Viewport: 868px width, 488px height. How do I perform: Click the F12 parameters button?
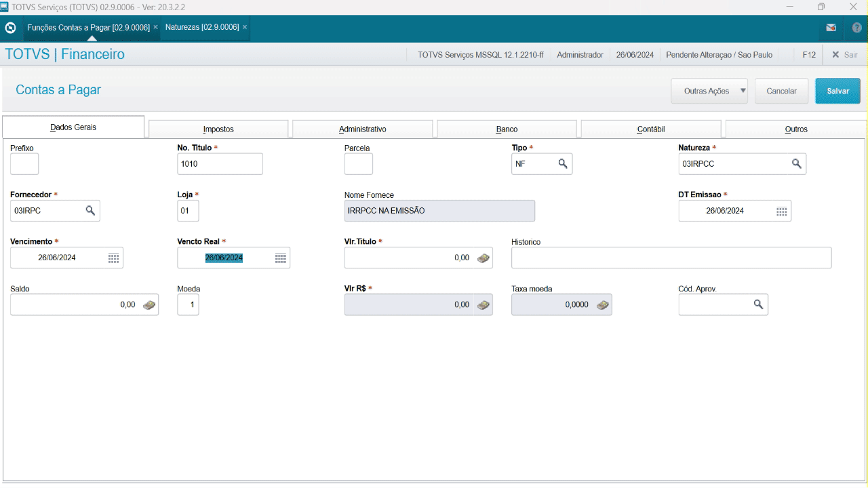pos(809,55)
